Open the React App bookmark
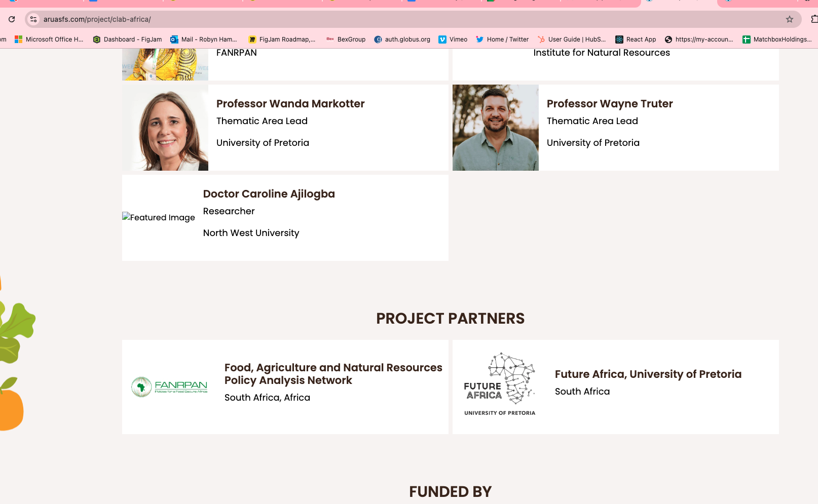The width and height of the screenshot is (818, 504). click(x=636, y=40)
